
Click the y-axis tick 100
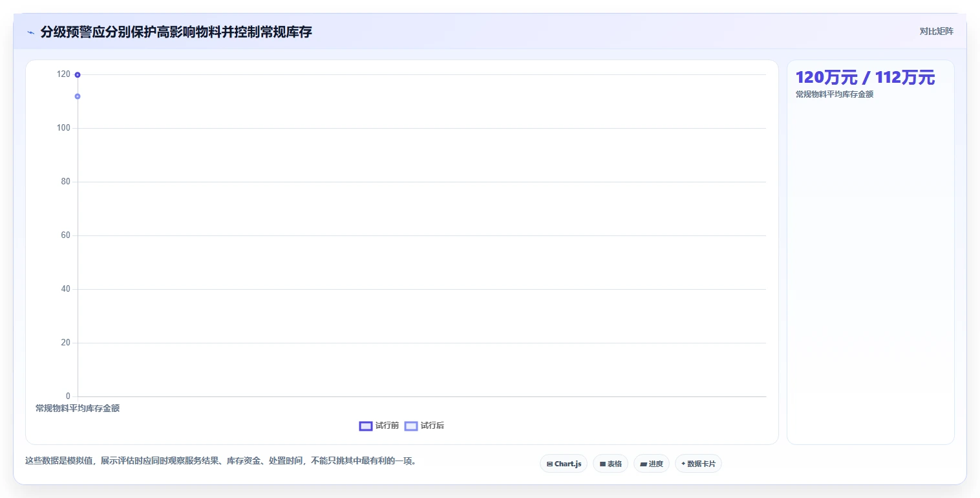click(63, 128)
